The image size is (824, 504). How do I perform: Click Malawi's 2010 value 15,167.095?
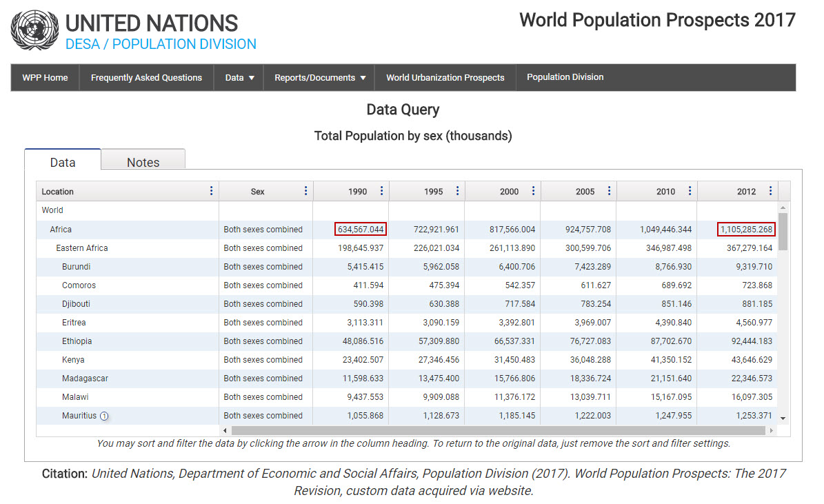(671, 397)
